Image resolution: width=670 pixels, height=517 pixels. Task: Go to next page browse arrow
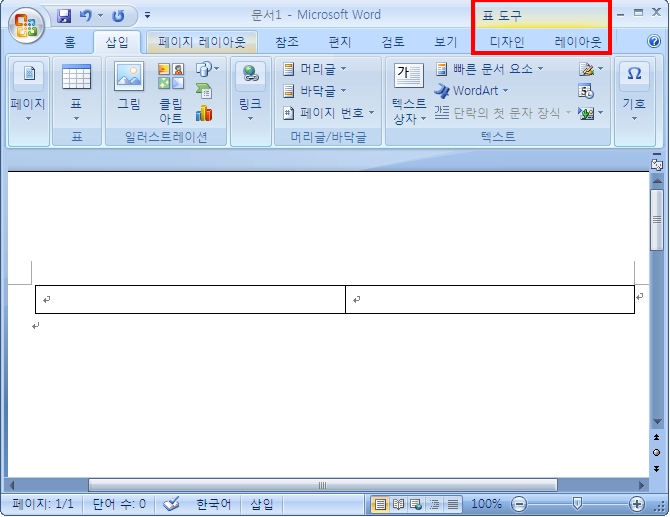[657, 469]
